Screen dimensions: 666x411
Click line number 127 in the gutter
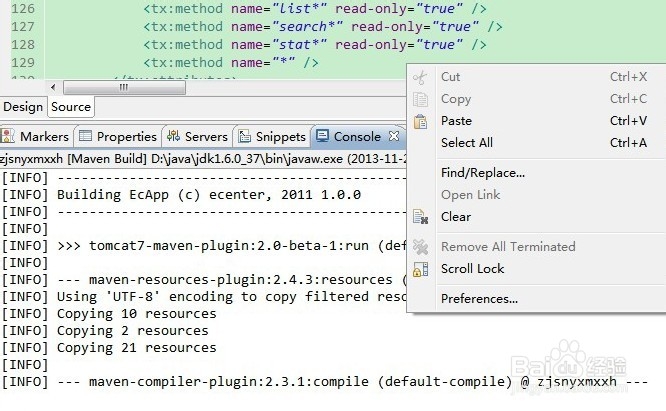tap(23, 27)
